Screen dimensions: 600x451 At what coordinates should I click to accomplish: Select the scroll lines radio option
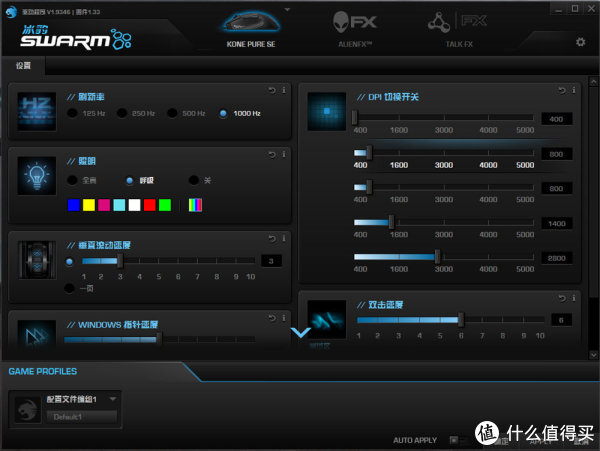click(69, 262)
